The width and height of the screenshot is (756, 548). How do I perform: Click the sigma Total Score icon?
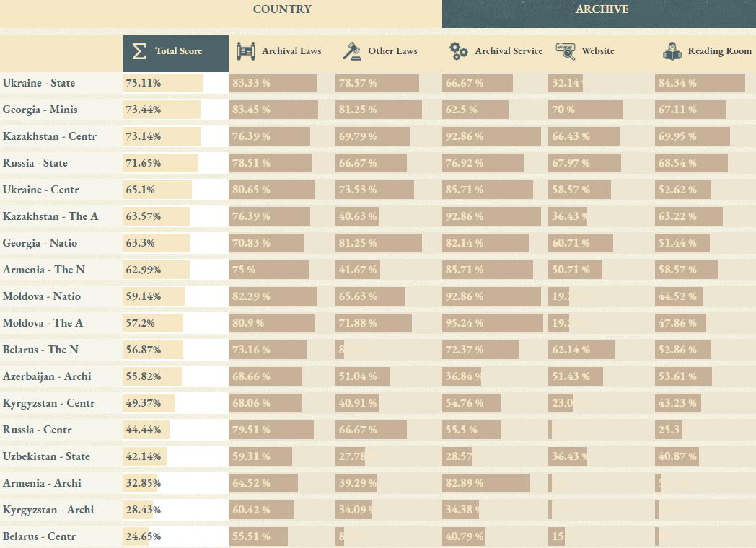click(x=140, y=51)
